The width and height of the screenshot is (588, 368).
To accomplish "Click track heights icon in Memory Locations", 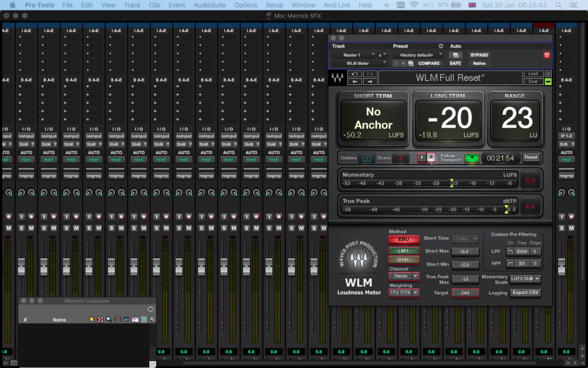I will tap(135, 319).
